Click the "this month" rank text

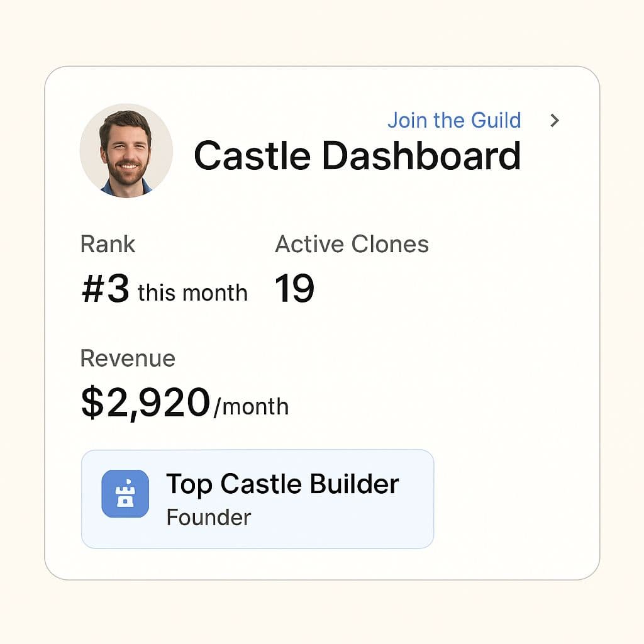click(192, 293)
